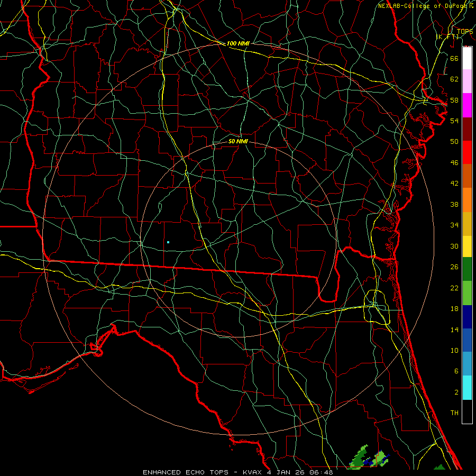Click the K FT units label

pos(447,36)
